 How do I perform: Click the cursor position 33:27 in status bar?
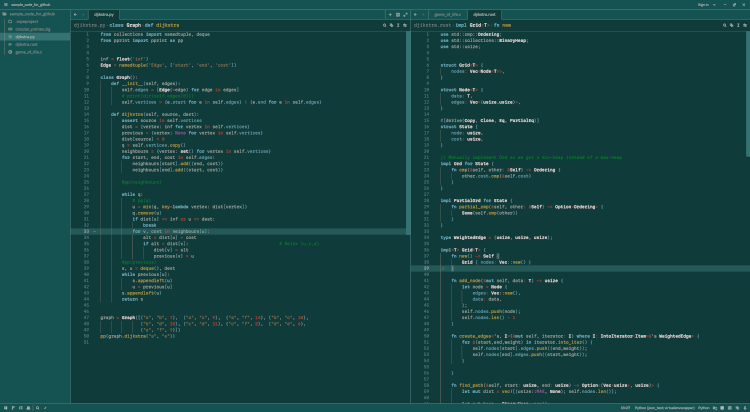point(625,408)
